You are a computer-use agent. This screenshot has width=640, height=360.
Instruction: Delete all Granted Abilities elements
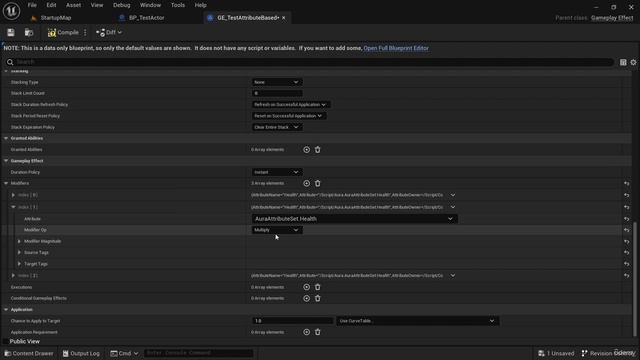click(318, 150)
